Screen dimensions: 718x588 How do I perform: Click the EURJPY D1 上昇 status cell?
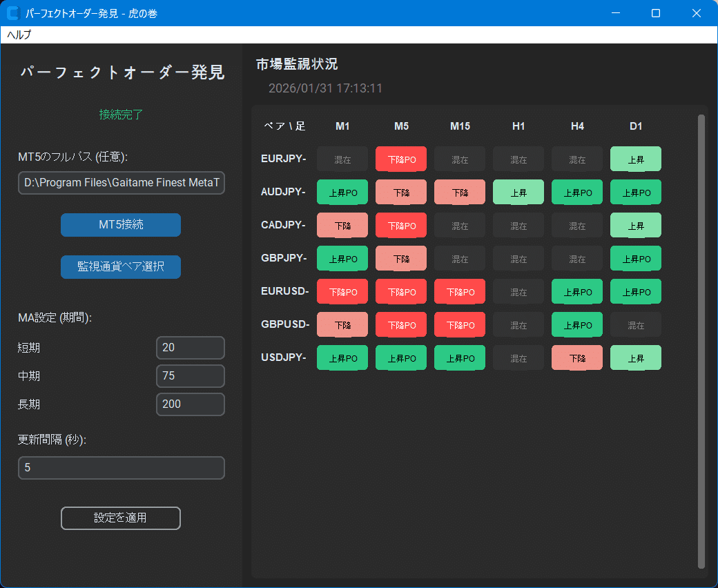click(635, 159)
